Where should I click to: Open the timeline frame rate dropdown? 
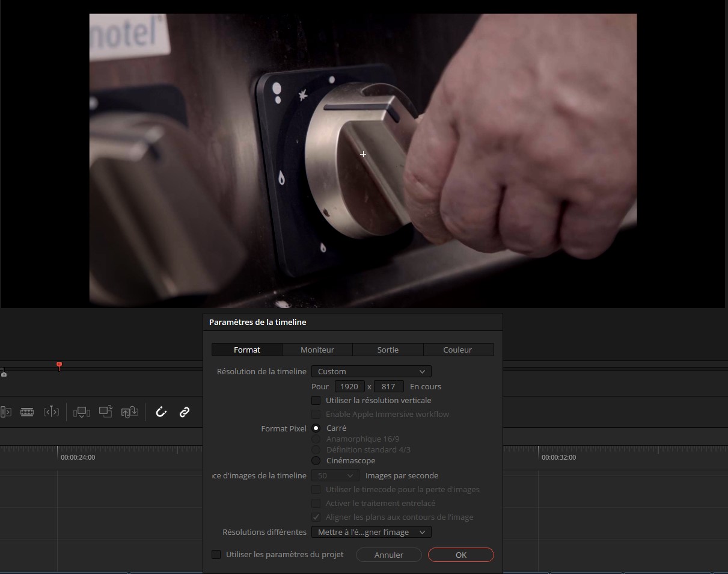(335, 476)
